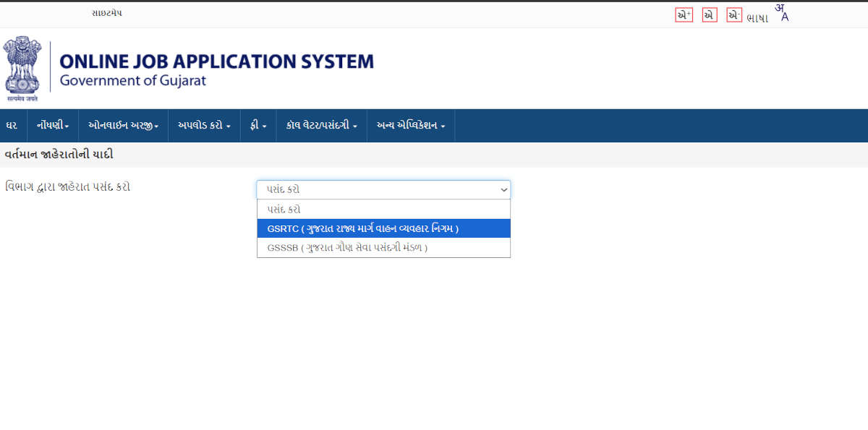Viewport: 868px width, 430px height.
Task: Decrease font size with એ- button
Action: click(734, 14)
